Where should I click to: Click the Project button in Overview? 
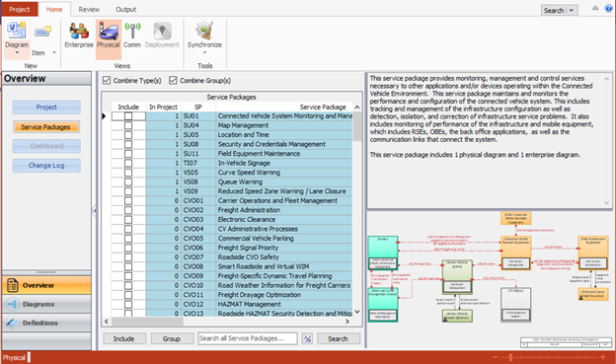click(46, 108)
